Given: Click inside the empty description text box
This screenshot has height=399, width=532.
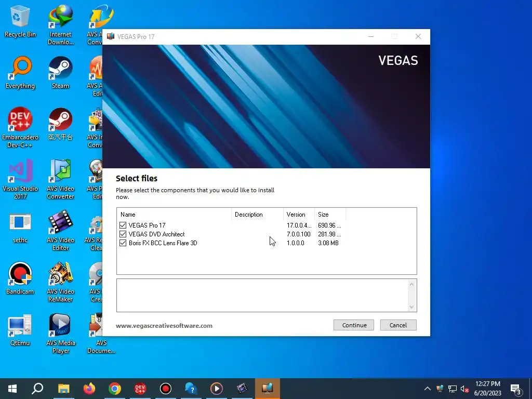Looking at the screenshot, I should [262, 295].
